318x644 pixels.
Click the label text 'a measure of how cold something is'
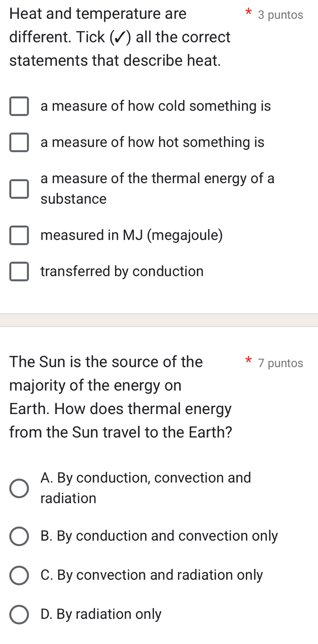click(155, 106)
